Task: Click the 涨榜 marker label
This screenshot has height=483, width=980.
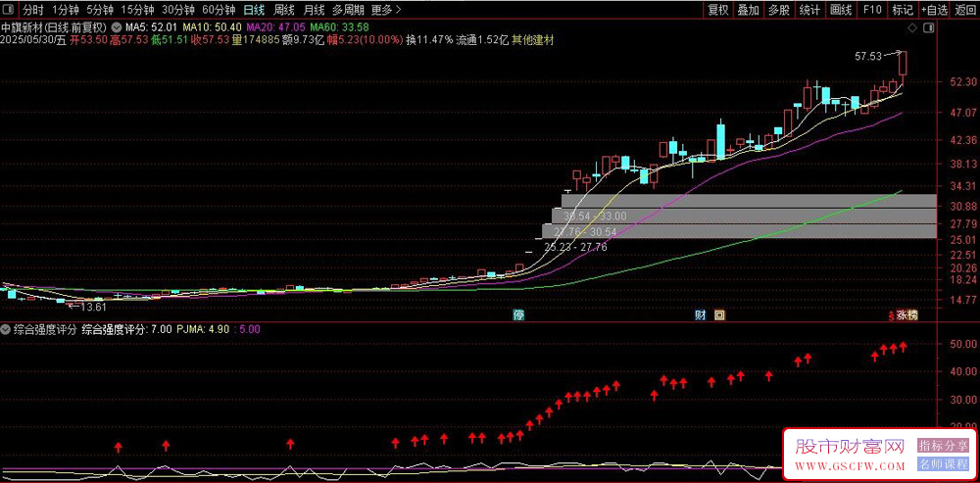Action: (x=906, y=315)
